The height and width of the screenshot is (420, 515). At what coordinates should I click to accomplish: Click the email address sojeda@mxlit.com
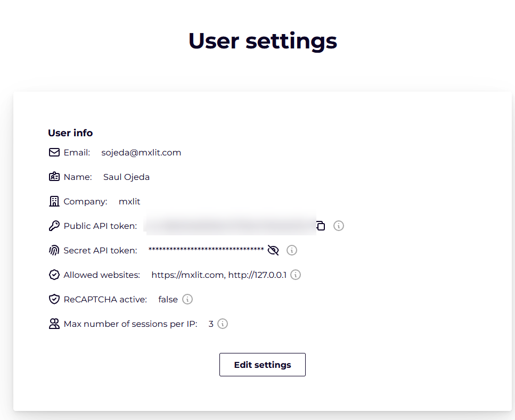[141, 152]
